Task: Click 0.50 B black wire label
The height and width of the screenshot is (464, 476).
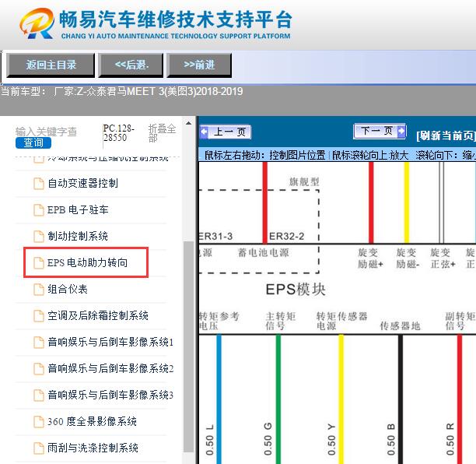Action: coord(391,439)
